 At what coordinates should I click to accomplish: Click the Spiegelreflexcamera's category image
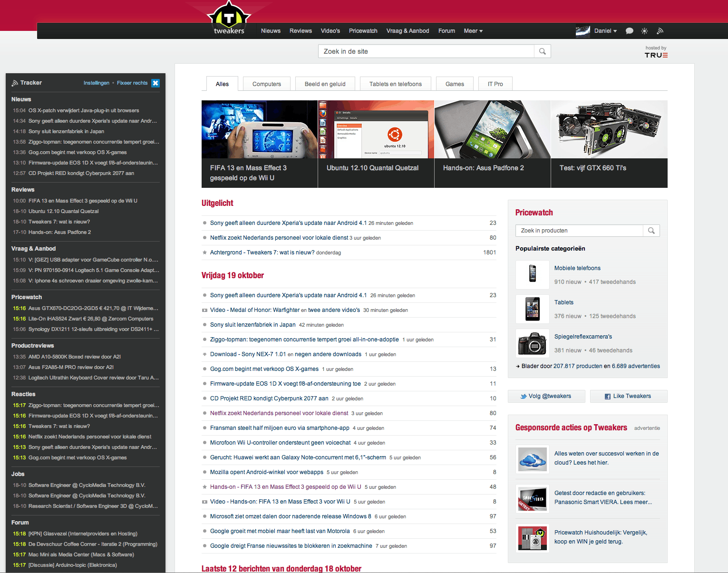click(533, 343)
